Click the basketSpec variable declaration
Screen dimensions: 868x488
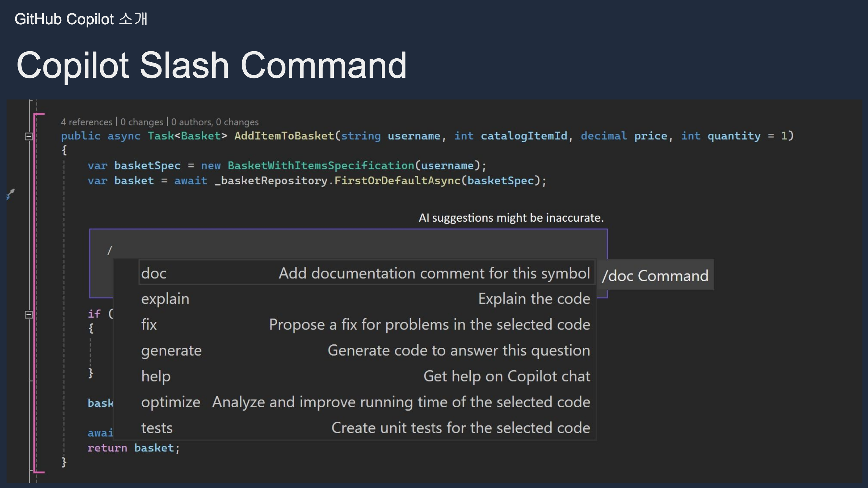[x=147, y=166]
